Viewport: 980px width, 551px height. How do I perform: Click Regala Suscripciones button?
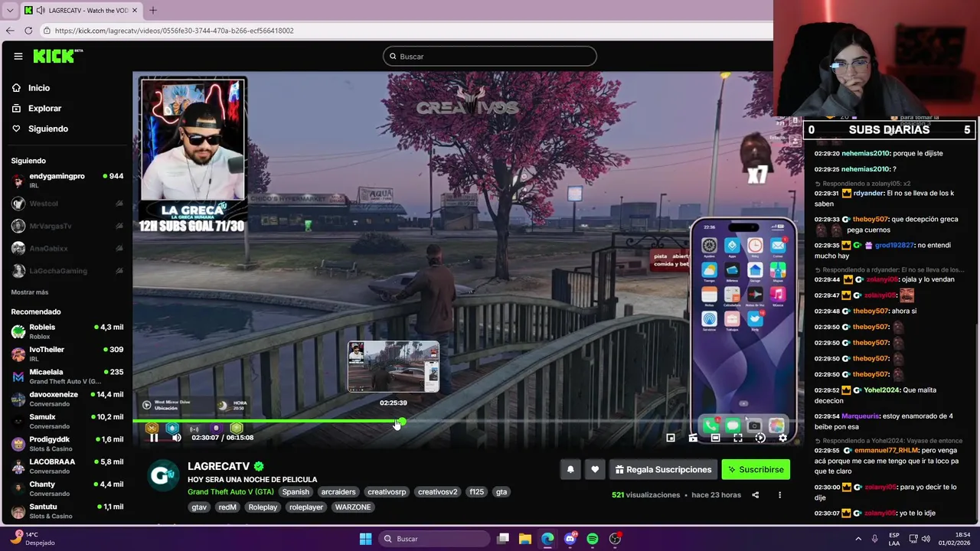(663, 470)
